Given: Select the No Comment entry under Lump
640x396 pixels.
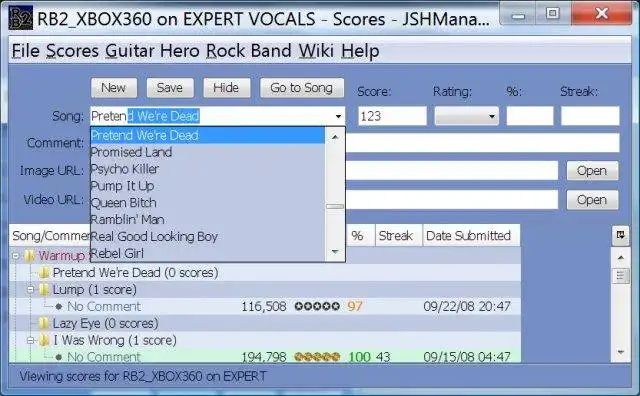Looking at the screenshot, I should click(x=265, y=306).
